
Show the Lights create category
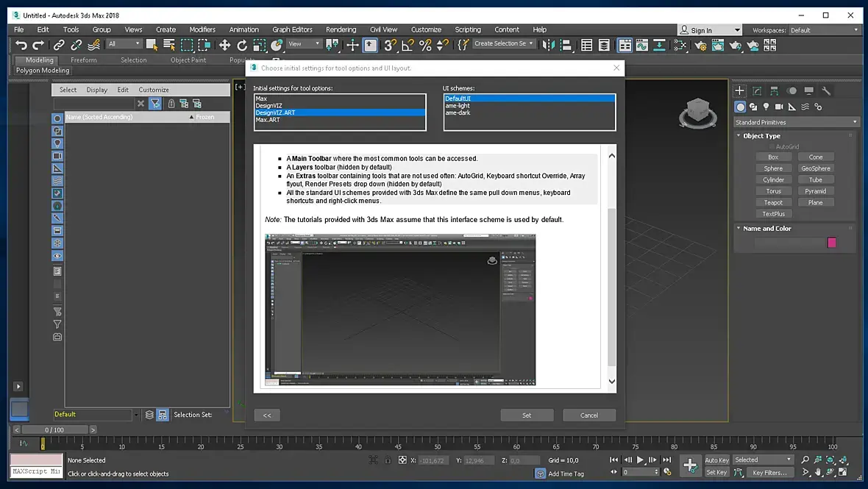pos(766,107)
